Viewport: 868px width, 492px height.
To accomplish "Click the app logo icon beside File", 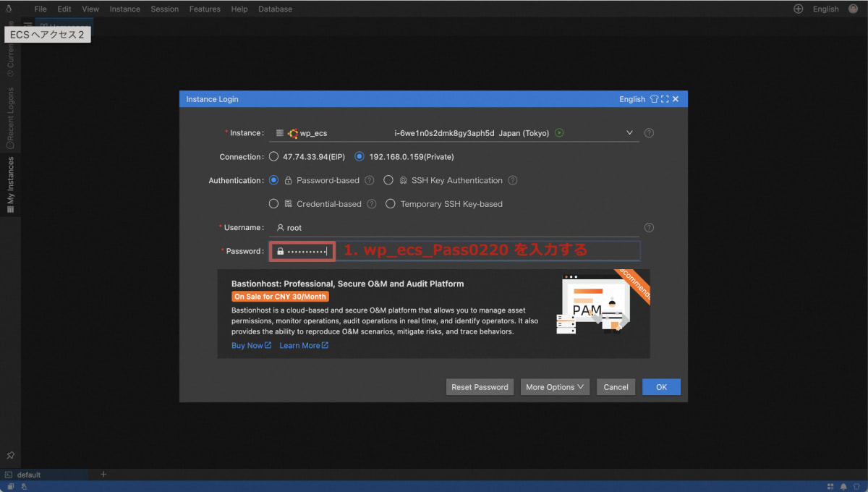I will [x=8, y=9].
